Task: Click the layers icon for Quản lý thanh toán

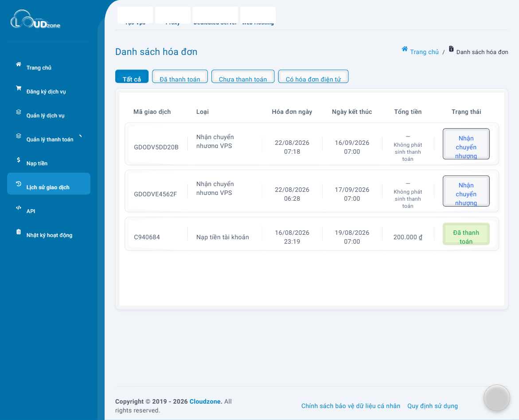Action: coord(19,136)
